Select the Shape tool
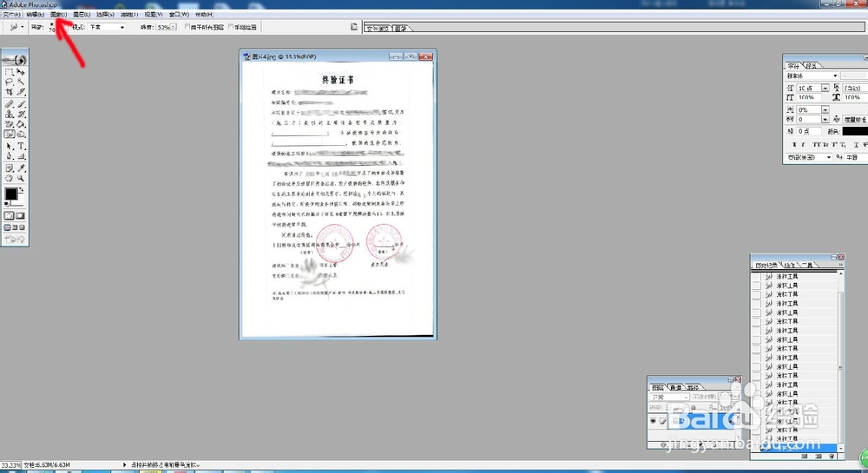 coord(21,156)
